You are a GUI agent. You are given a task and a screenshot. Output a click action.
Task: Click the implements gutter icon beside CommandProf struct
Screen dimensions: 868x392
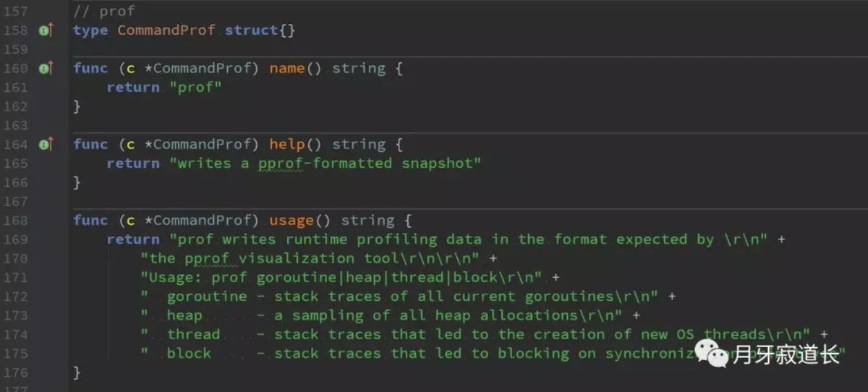pyautogui.click(x=46, y=30)
